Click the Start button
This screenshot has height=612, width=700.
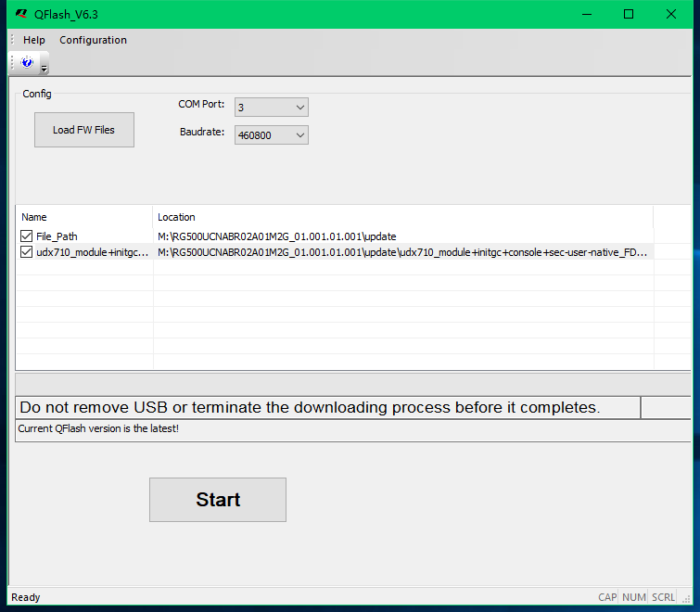coord(218,500)
